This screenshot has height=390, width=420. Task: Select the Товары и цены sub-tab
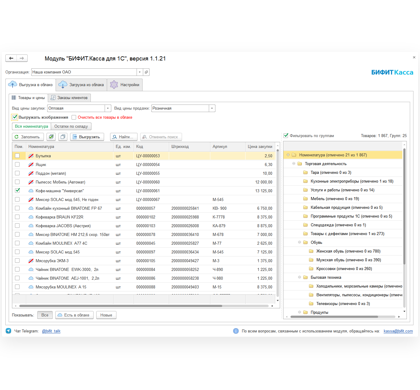coord(28,98)
